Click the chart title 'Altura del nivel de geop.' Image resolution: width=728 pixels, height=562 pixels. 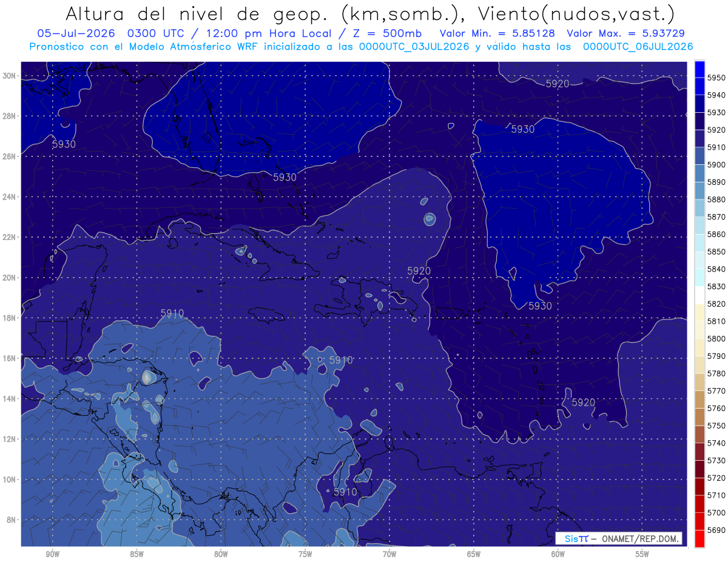pos(198,13)
